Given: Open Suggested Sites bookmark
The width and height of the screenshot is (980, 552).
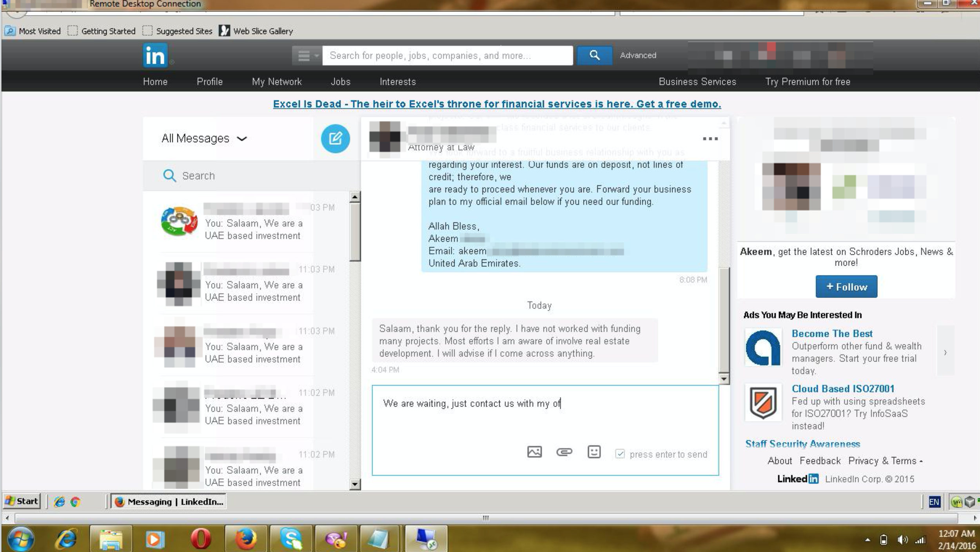Looking at the screenshot, I should point(177,31).
